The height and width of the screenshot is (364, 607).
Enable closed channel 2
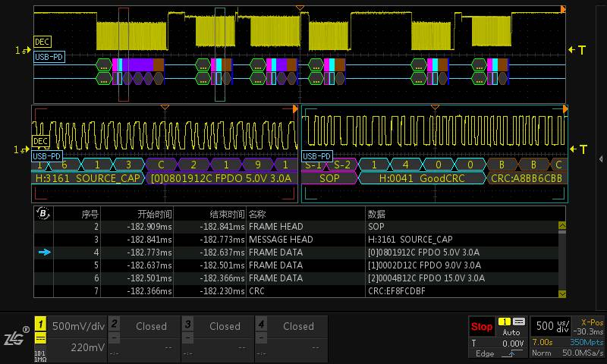coord(143,338)
